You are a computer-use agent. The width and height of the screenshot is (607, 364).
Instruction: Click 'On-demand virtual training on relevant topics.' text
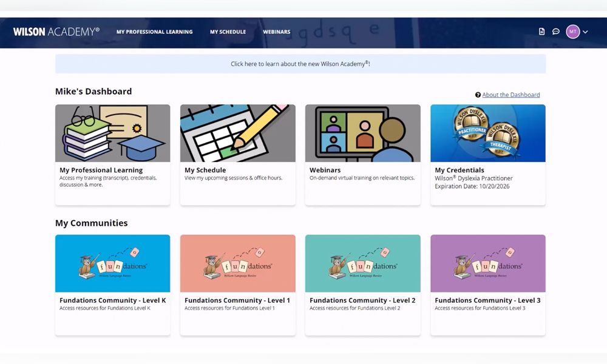tap(362, 178)
